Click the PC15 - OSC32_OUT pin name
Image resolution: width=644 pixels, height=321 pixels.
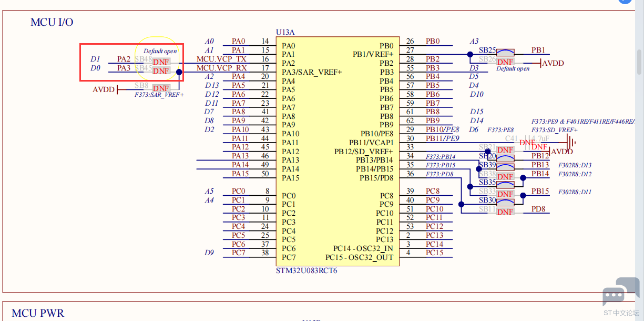359,257
